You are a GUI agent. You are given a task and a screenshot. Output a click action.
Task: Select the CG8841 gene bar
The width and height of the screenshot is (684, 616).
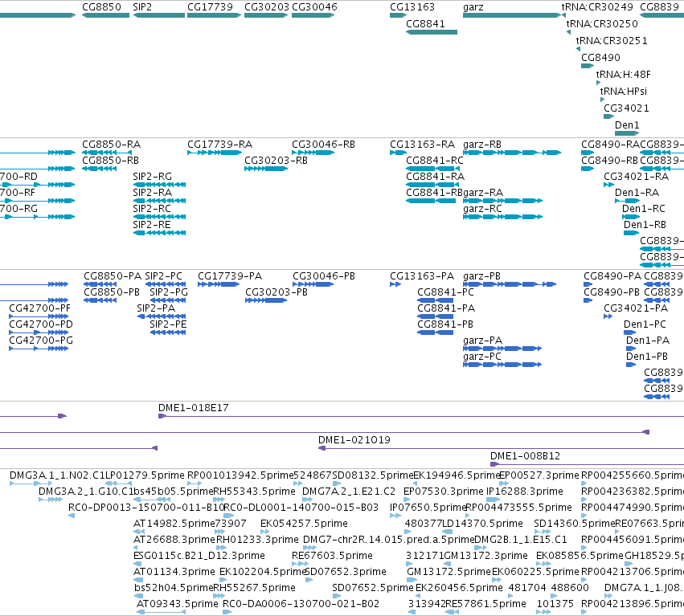coord(432,32)
